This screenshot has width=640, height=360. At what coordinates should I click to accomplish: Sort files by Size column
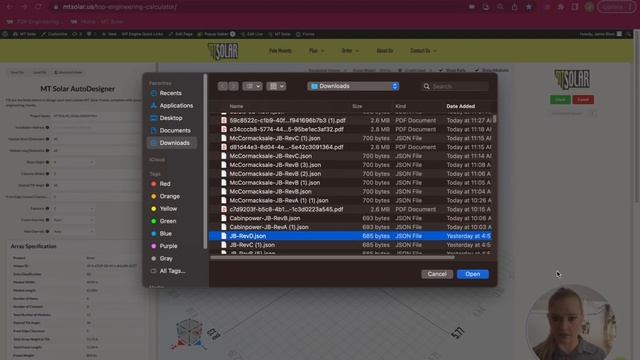click(x=357, y=106)
